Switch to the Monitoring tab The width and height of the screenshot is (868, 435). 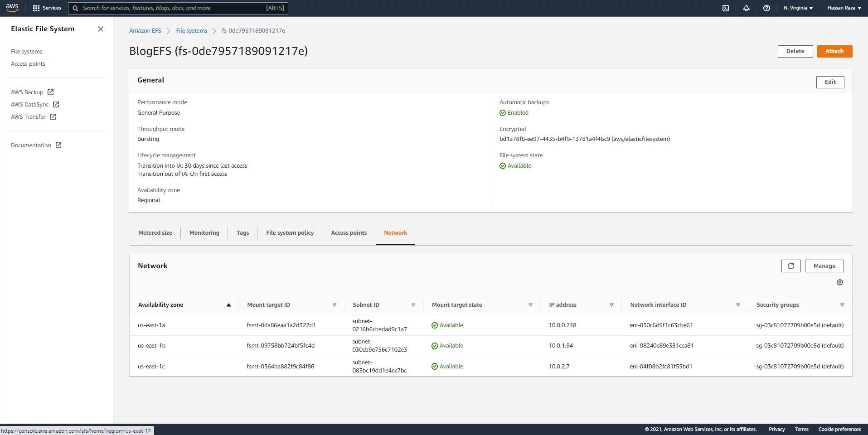click(x=204, y=233)
